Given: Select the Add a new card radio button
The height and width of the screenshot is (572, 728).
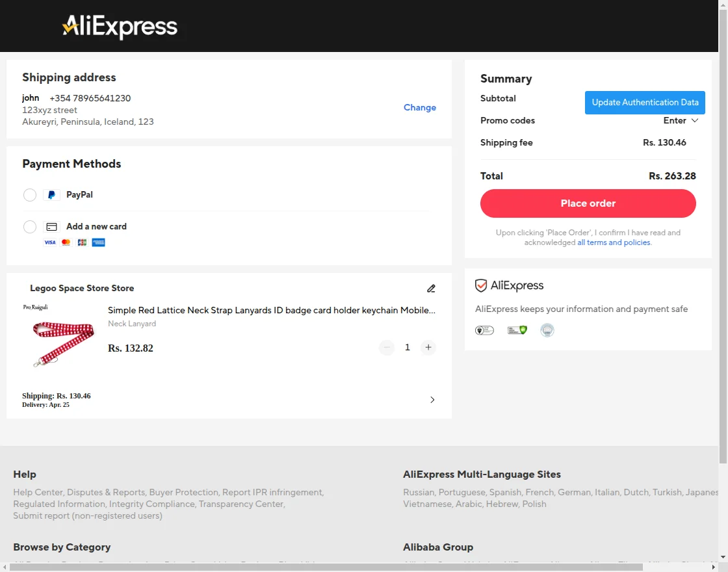Looking at the screenshot, I should (30, 227).
